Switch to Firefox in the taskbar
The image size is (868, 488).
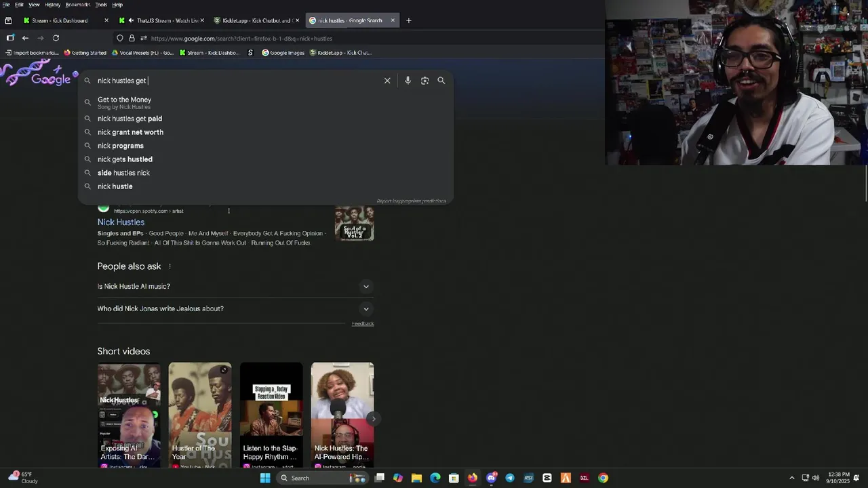473,478
